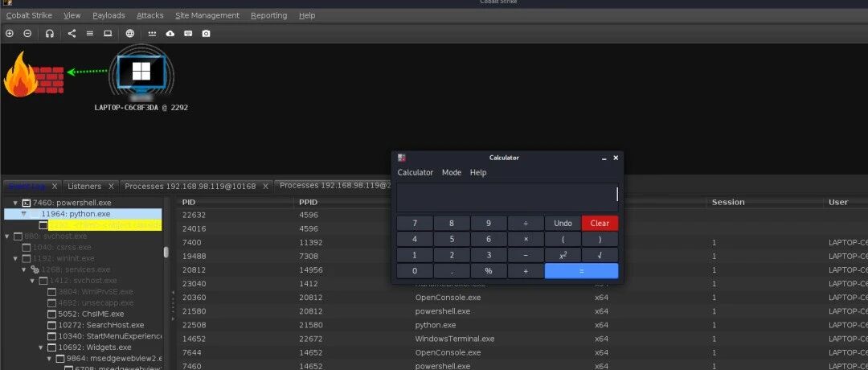Click the 7 key in Calculator
This screenshot has width=868, height=370.
tap(415, 224)
